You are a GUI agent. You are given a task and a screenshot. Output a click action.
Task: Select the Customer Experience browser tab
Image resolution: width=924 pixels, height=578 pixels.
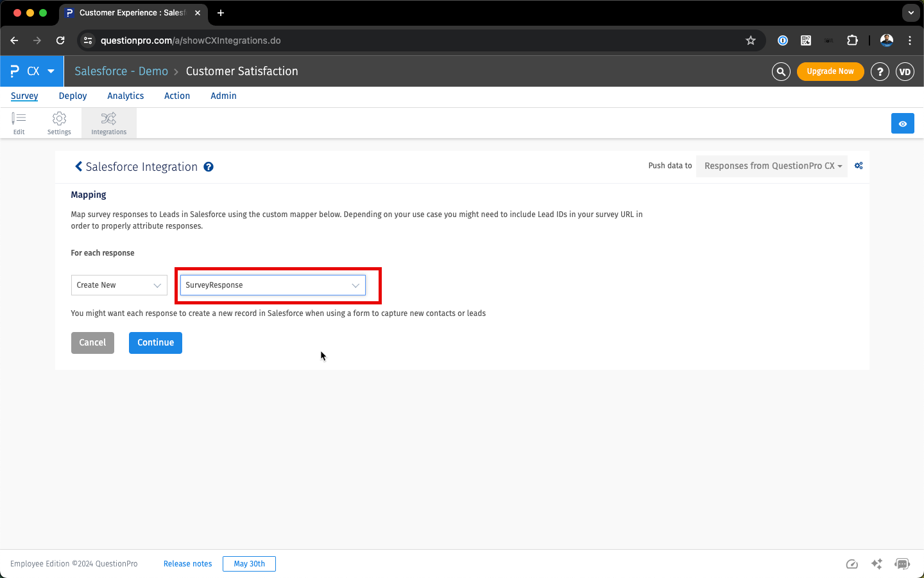click(x=132, y=13)
